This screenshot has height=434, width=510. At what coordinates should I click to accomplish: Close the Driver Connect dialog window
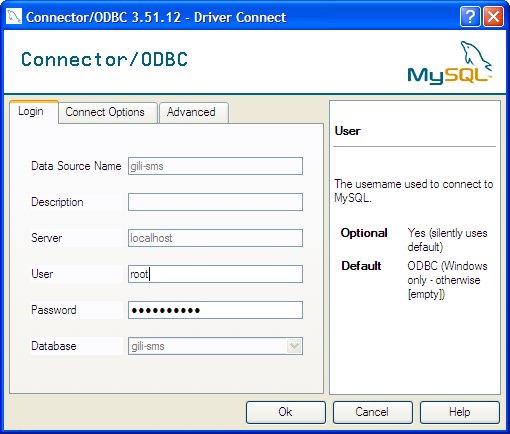pos(493,16)
